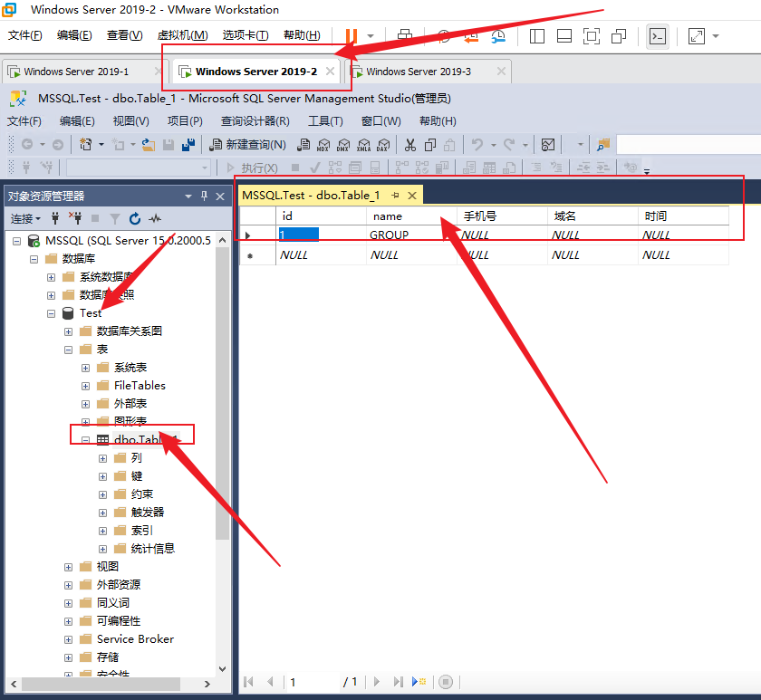Viewport: 761px width, 700px height.
Task: Click find in files icon in toolbar
Action: (603, 145)
